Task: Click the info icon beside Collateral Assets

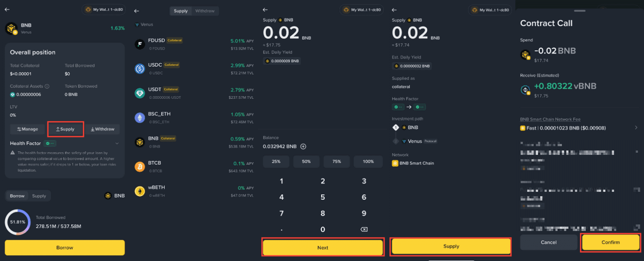Action: (x=47, y=86)
